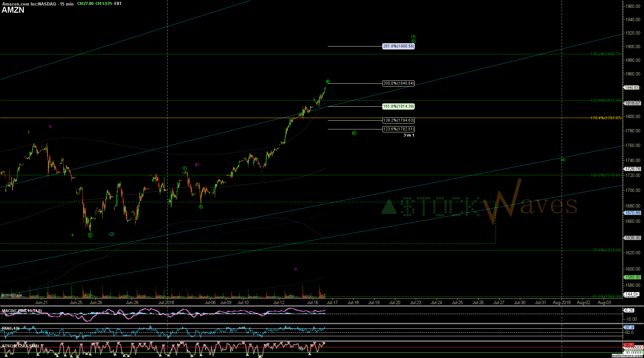644x358 pixels.
Task: Click the Jul-20 date on time axis
Action: coord(395,302)
